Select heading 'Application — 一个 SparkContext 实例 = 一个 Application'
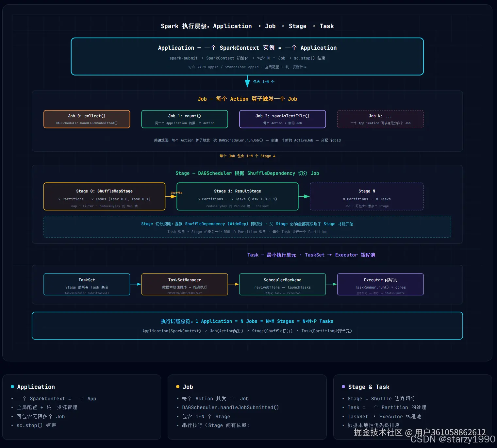 click(x=247, y=48)
